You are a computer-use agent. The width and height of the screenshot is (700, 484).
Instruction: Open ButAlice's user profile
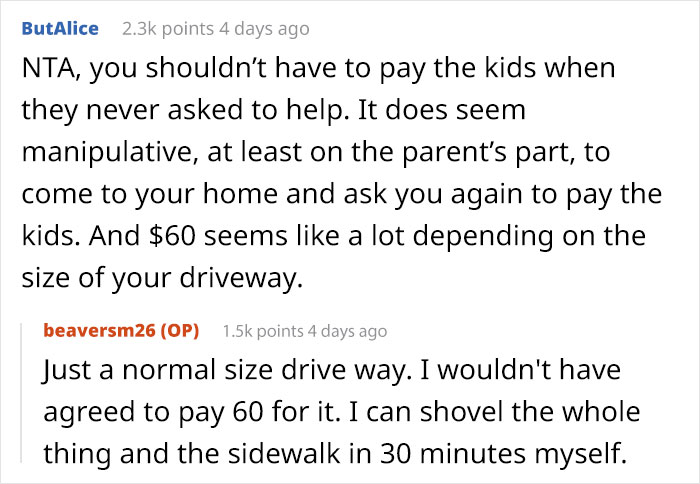(x=60, y=29)
